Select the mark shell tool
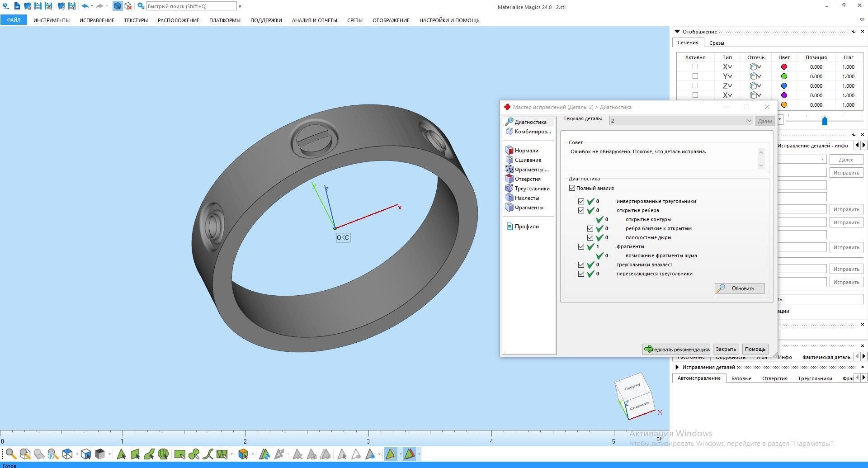Screen dimensions: 868x468 (163, 454)
